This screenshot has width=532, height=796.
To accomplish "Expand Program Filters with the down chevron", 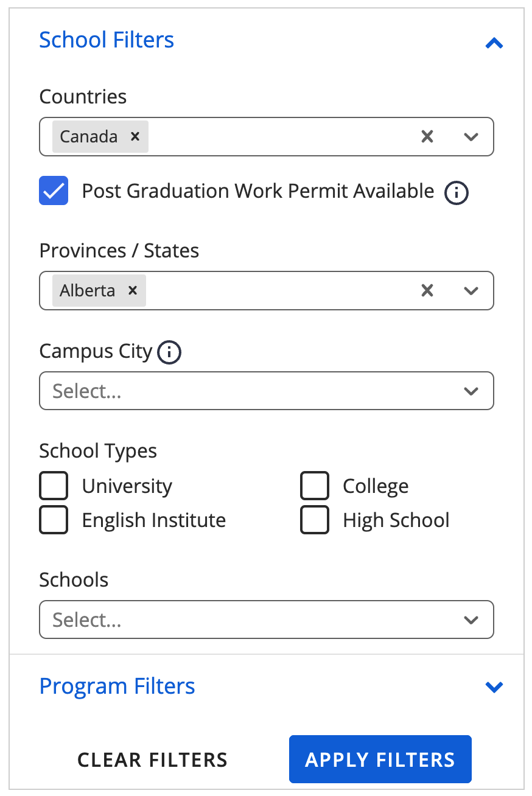I will (x=494, y=687).
